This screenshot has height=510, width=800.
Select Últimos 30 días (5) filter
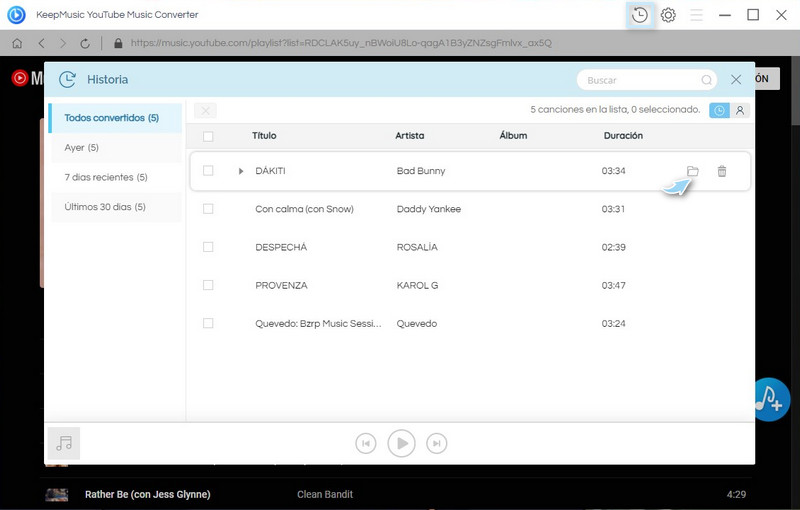pos(116,207)
